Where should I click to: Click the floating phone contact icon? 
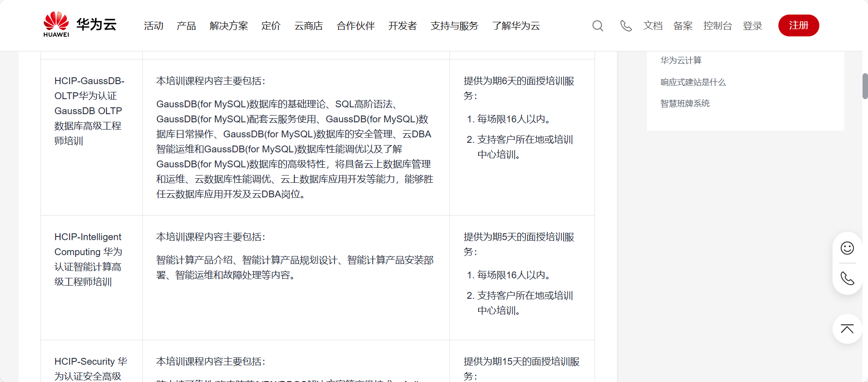coord(847,278)
